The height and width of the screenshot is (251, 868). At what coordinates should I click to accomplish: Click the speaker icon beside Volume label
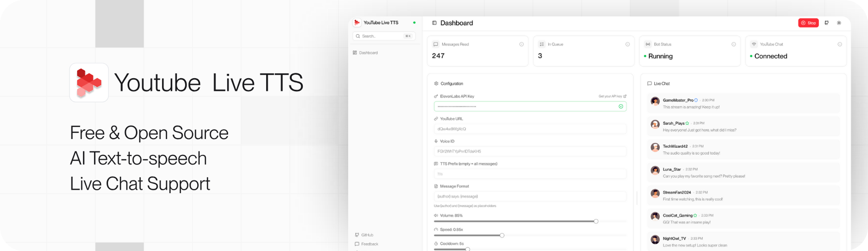click(436, 215)
